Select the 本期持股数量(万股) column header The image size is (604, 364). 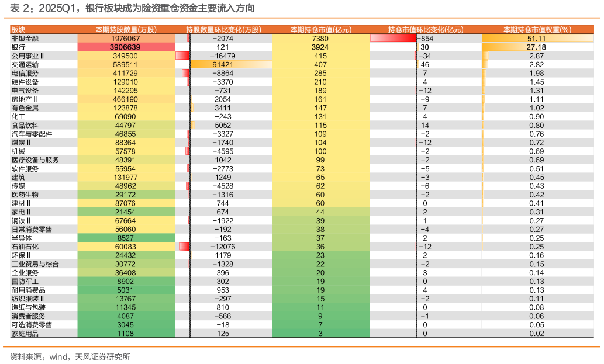click(x=126, y=29)
